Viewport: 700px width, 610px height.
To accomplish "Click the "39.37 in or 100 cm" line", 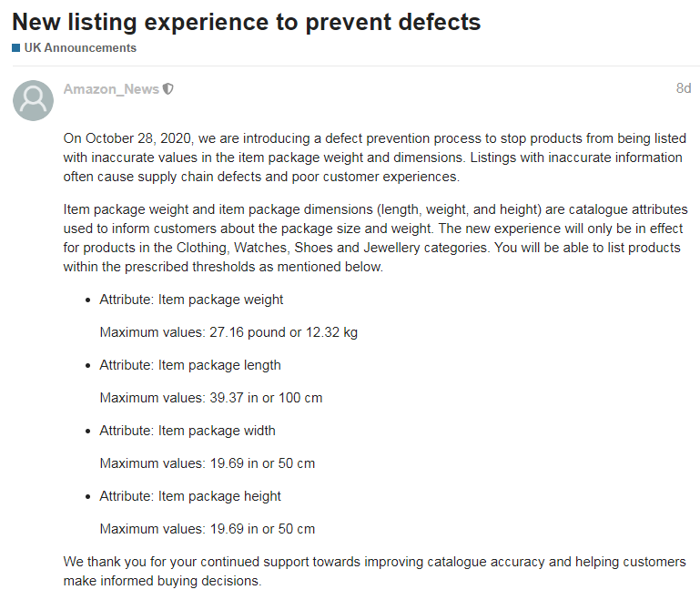I will [211, 398].
